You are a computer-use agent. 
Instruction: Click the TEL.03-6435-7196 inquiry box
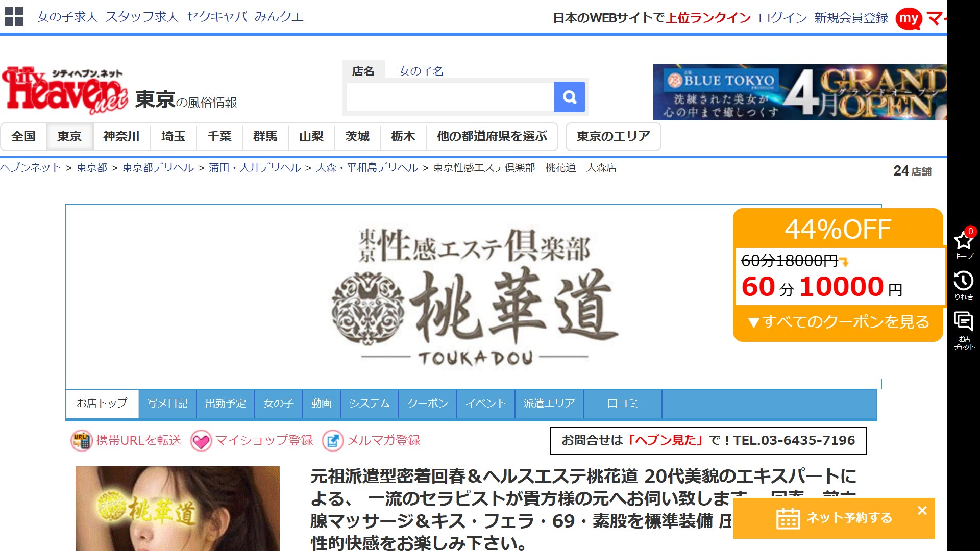[708, 441]
